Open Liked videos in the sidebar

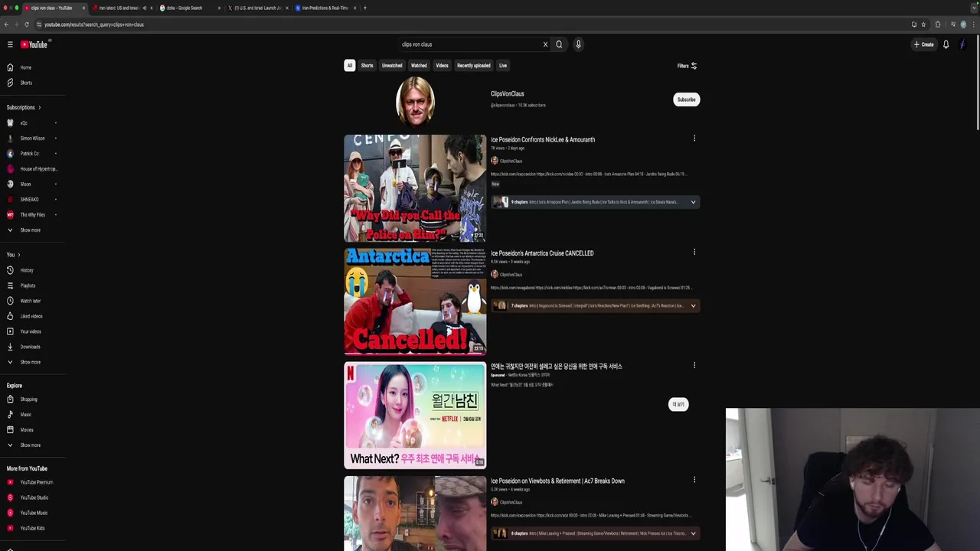31,316
